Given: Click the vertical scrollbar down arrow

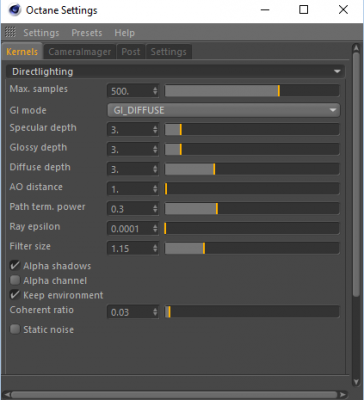Looking at the screenshot, I should 356,382.
